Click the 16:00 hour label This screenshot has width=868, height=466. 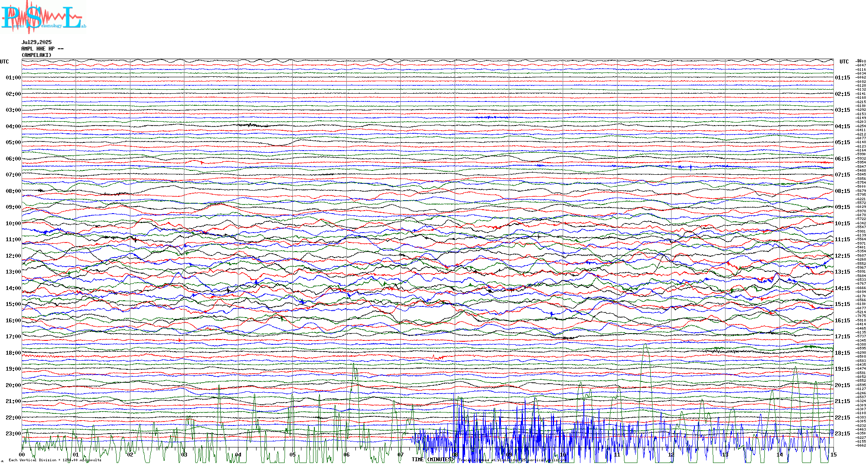tap(13, 321)
